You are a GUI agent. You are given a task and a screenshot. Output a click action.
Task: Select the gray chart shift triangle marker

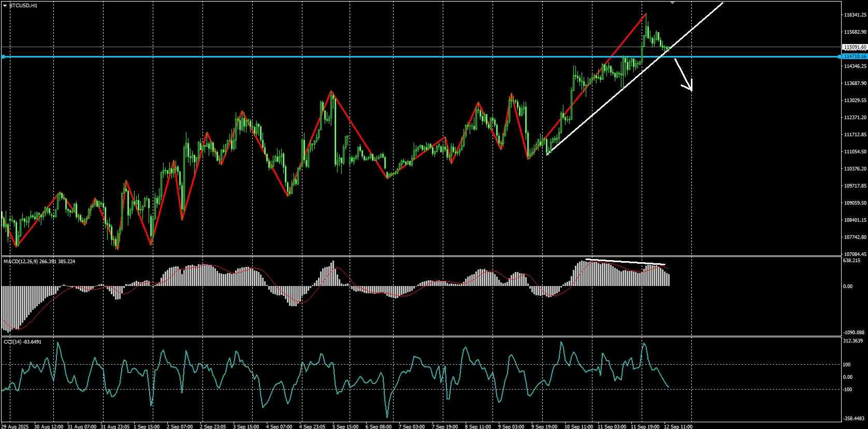click(x=672, y=2)
